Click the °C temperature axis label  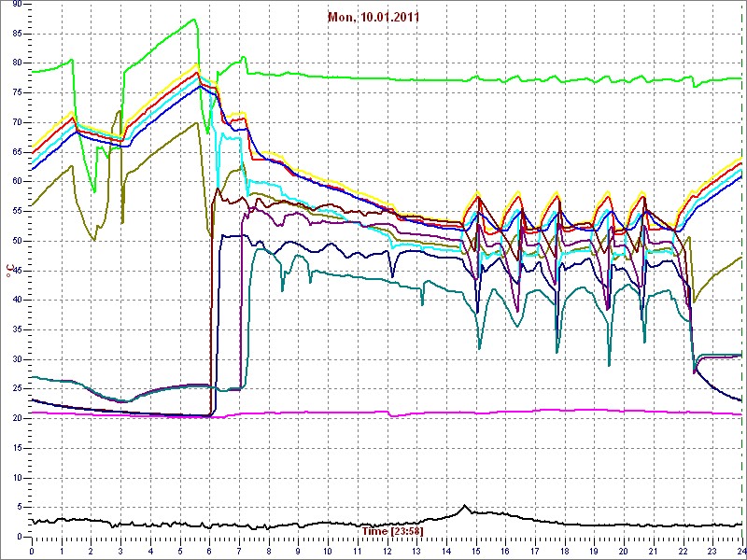pos(8,271)
